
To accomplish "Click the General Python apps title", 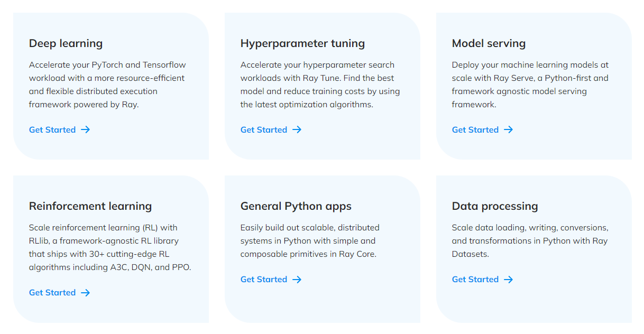I will tap(296, 206).
